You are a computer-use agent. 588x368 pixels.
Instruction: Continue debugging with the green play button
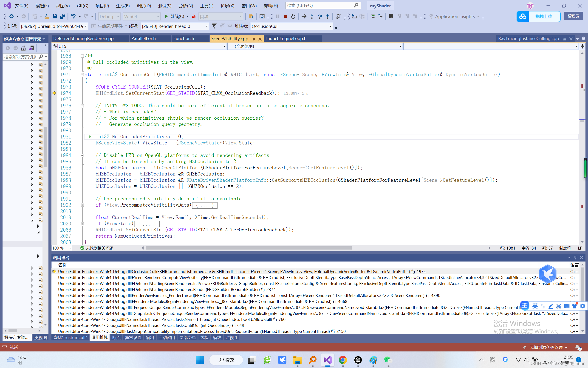point(166,16)
